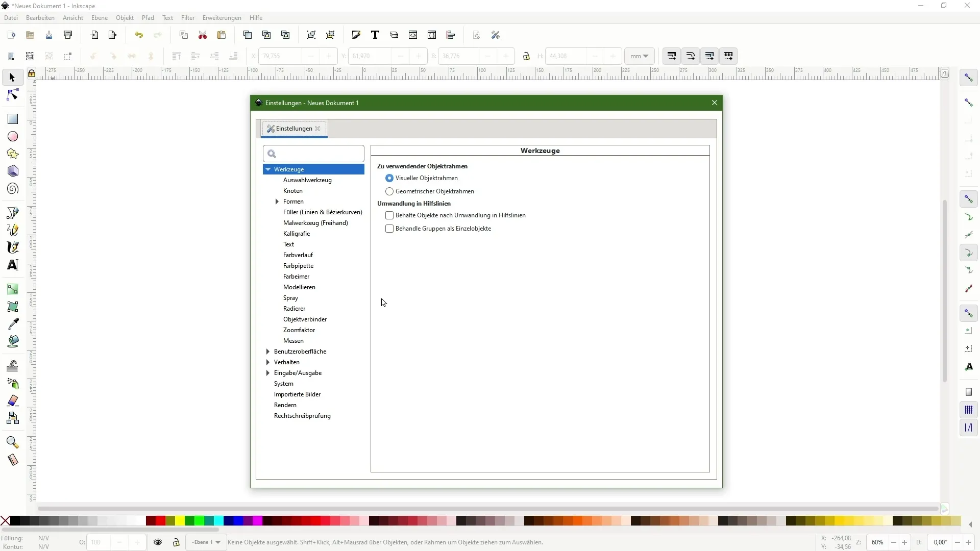980x551 pixels.
Task: Select the spiral tool
Action: click(x=12, y=189)
